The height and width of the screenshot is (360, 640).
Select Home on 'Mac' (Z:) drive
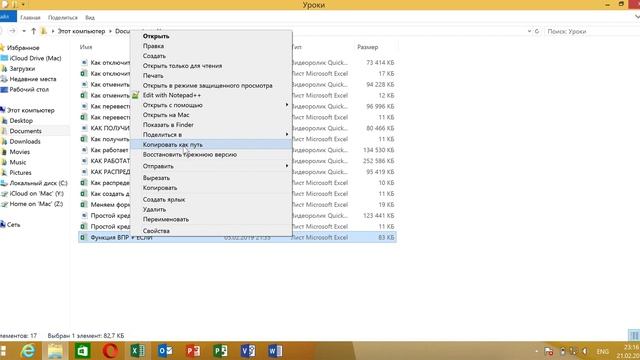[x=36, y=204]
